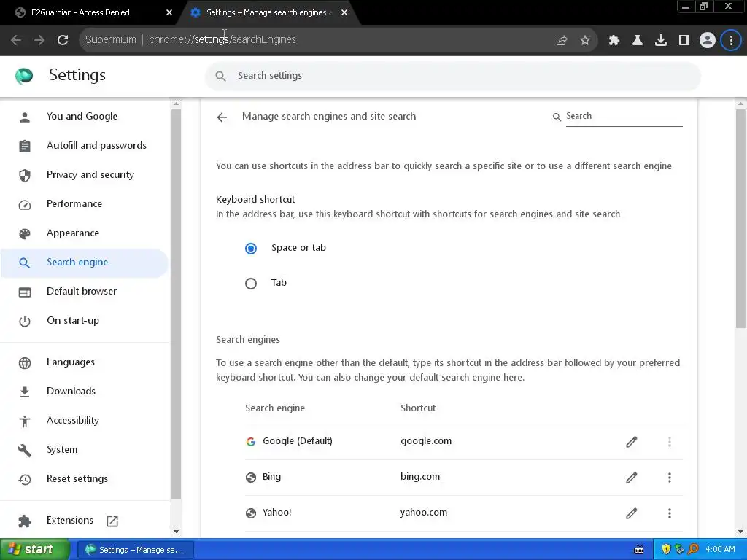Focus the Search settings field

(x=452, y=76)
